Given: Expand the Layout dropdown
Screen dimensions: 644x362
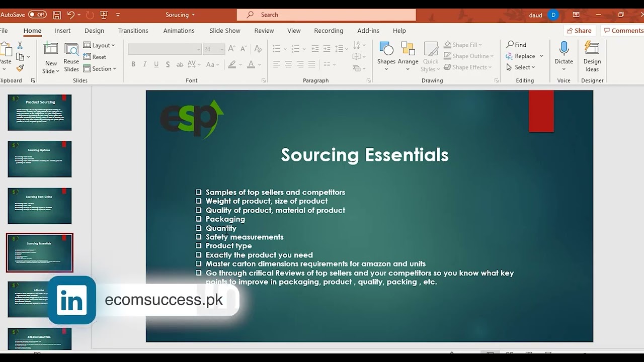Looking at the screenshot, I should (x=99, y=45).
